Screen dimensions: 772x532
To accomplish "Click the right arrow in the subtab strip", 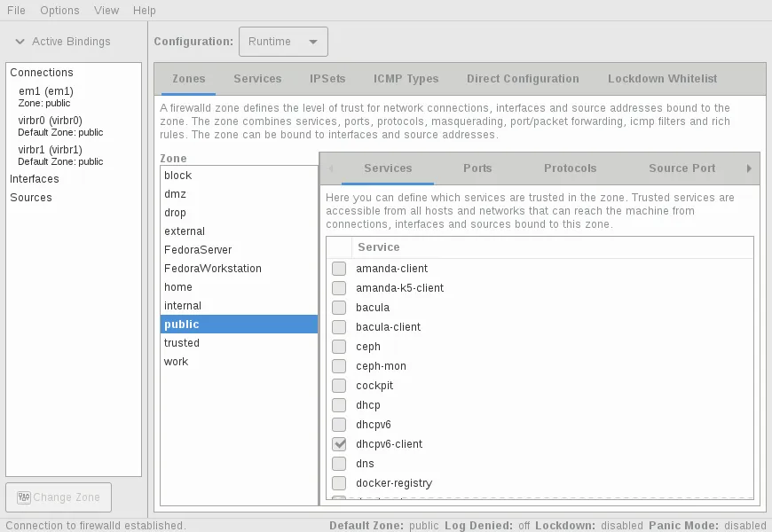I will (750, 168).
